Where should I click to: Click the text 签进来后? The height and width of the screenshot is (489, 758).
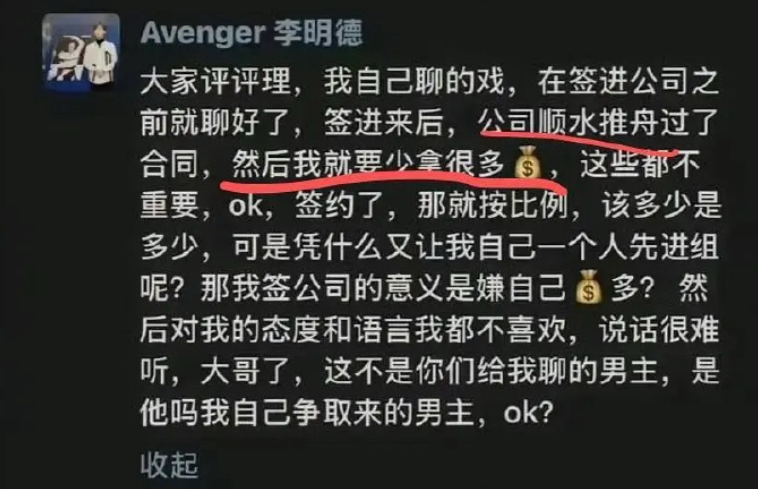tap(384, 122)
